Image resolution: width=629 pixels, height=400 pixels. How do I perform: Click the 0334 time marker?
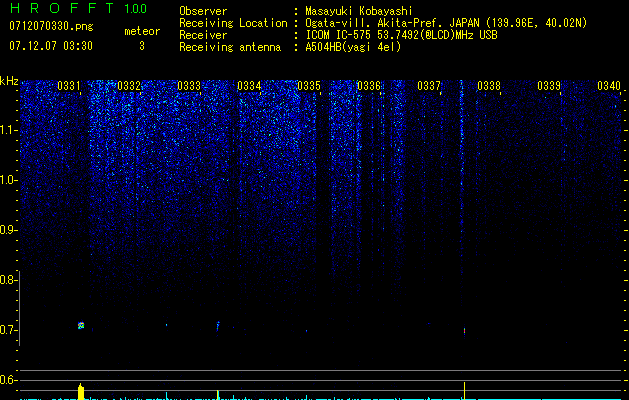249,86
